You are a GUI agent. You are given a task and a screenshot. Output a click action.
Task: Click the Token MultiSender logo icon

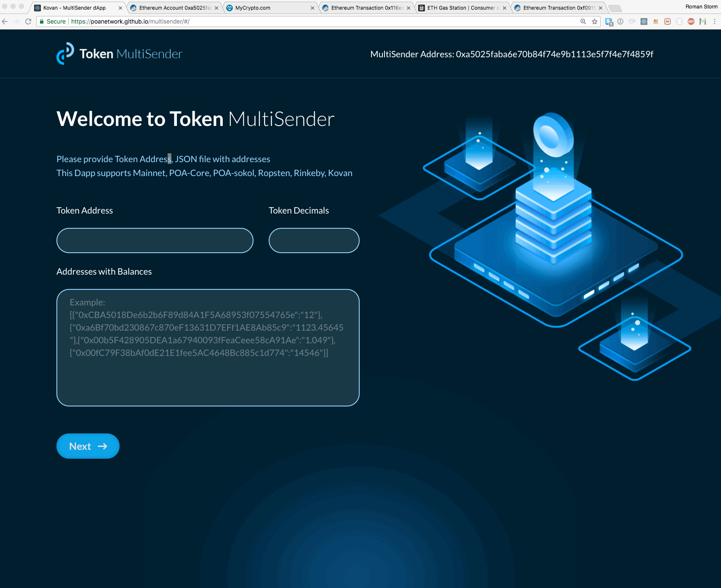pyautogui.click(x=65, y=53)
